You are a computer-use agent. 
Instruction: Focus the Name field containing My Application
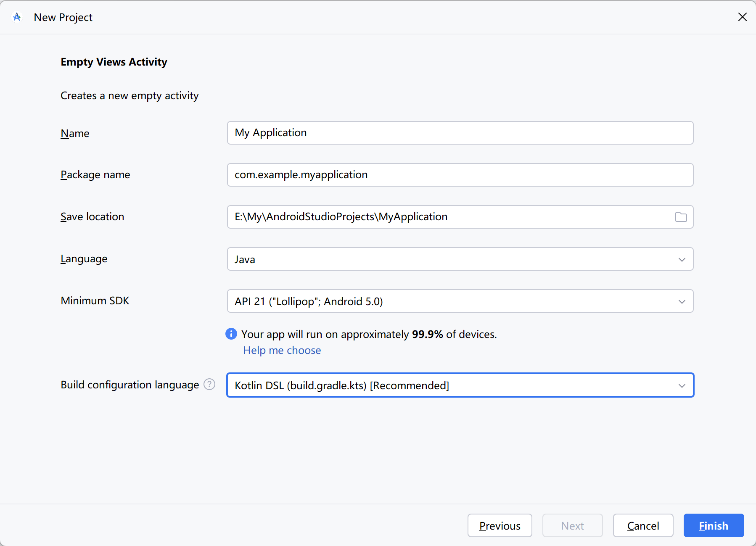pyautogui.click(x=460, y=133)
